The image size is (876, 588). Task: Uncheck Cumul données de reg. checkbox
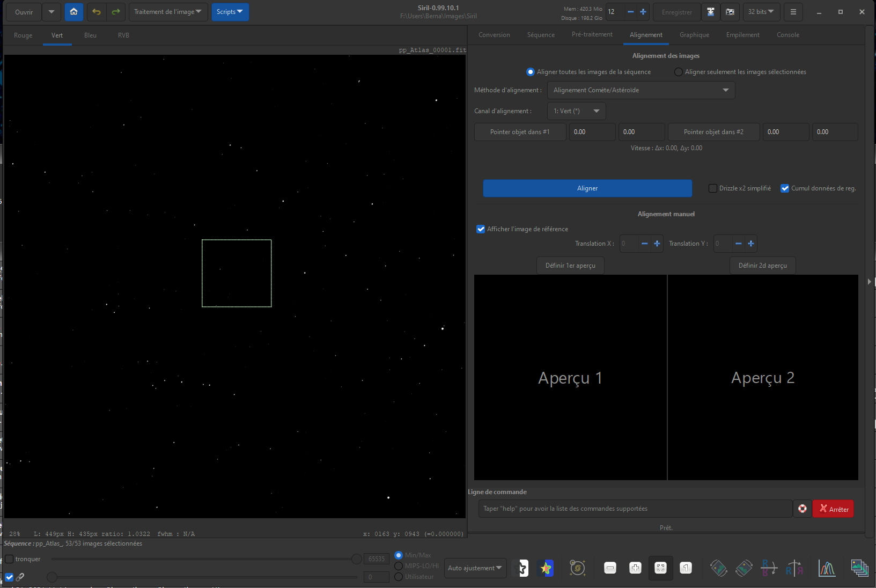click(785, 188)
